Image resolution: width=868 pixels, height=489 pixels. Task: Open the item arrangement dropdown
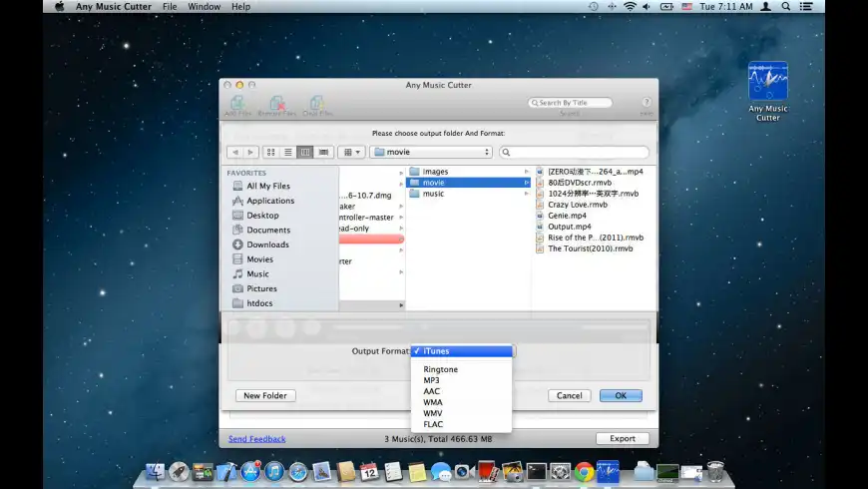click(x=351, y=152)
